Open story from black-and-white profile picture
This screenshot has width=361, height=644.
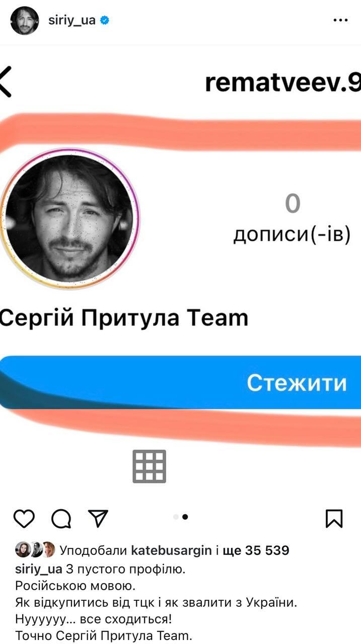(x=69, y=219)
